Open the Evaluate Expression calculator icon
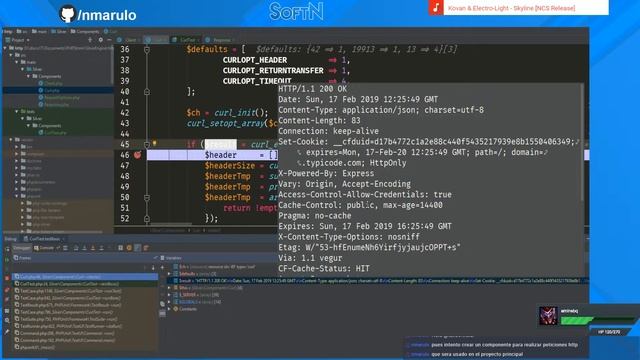This screenshot has height=360, width=640. tap(121, 248)
